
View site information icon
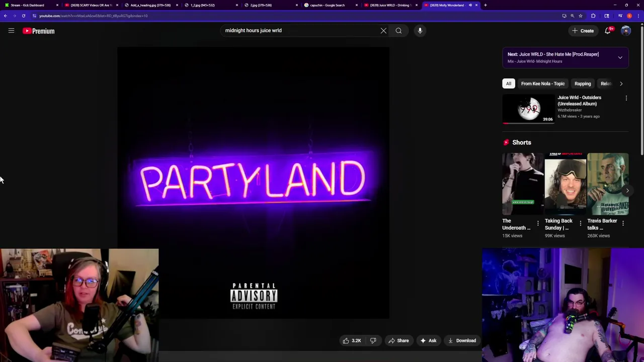[x=34, y=16]
